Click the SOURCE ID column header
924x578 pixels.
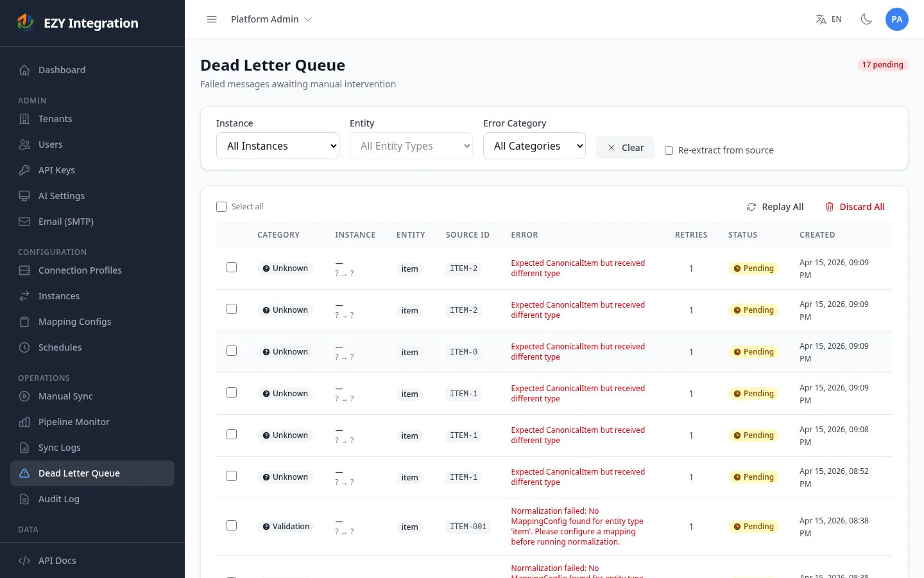pos(468,235)
